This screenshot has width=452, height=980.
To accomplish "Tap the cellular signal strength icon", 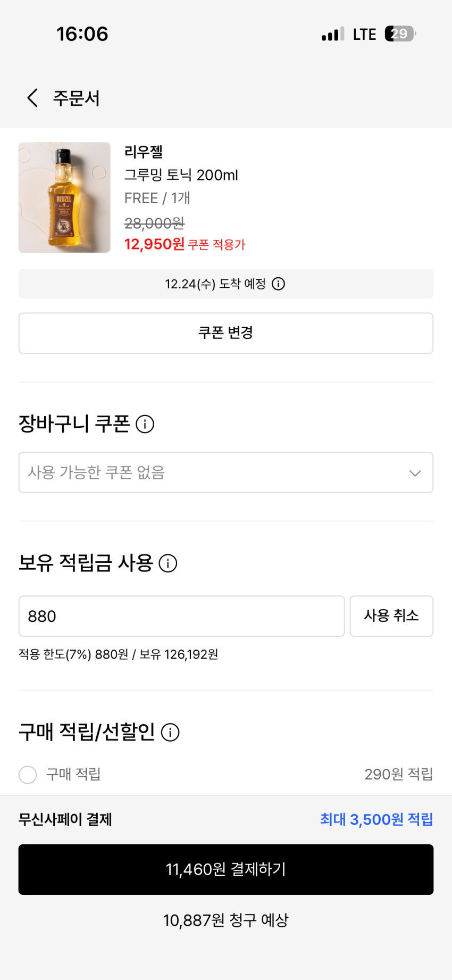I will pyautogui.click(x=332, y=35).
